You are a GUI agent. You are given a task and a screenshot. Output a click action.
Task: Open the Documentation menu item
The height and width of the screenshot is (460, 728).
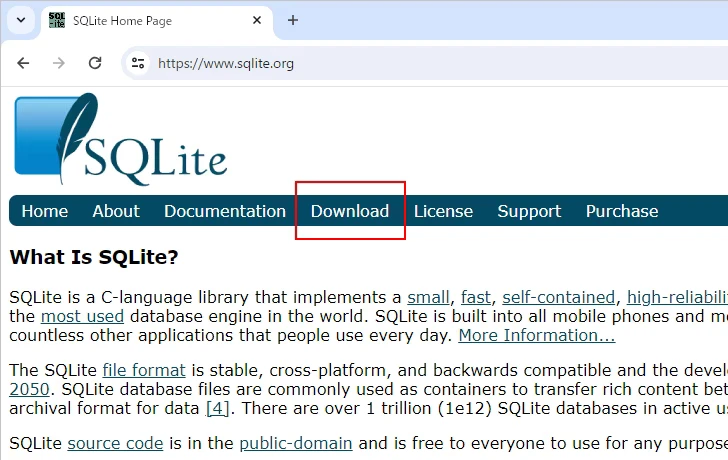[225, 211]
